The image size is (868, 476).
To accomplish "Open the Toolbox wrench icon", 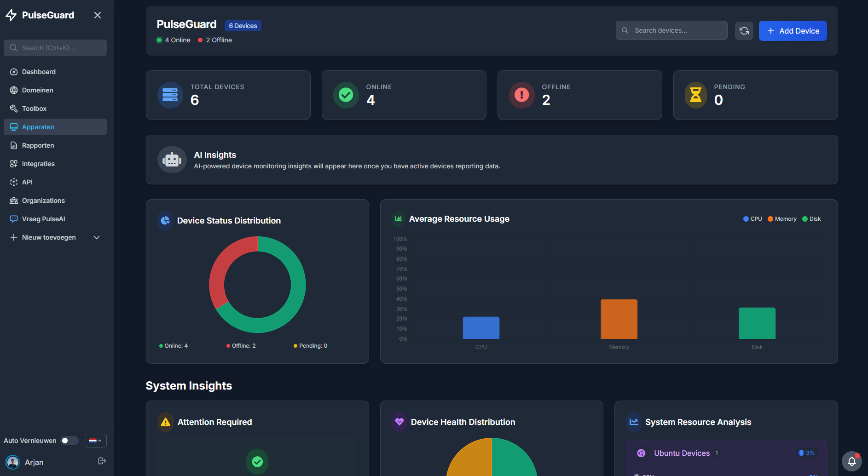I will pyautogui.click(x=13, y=109).
